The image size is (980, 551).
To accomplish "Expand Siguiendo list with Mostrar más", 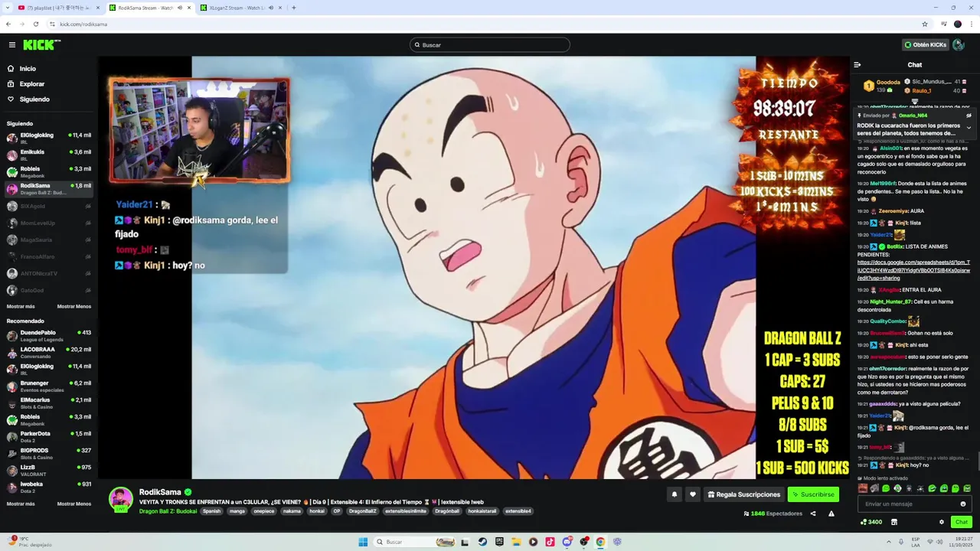I will click(21, 306).
